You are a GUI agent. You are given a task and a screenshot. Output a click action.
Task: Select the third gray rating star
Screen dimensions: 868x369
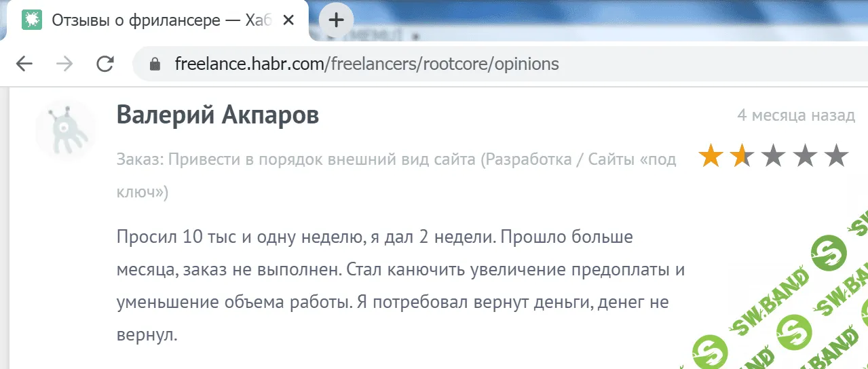[x=773, y=156]
